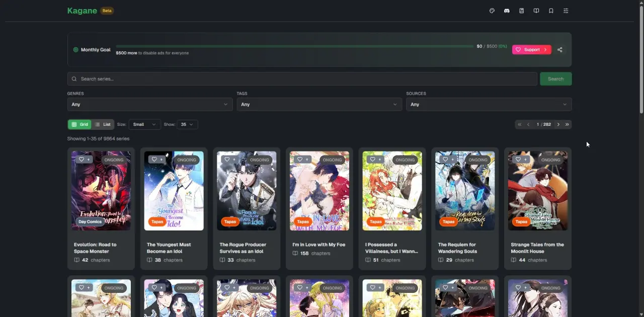Viewport: 644px width, 317px height.
Task: Go to the next page arrow
Action: click(558, 124)
